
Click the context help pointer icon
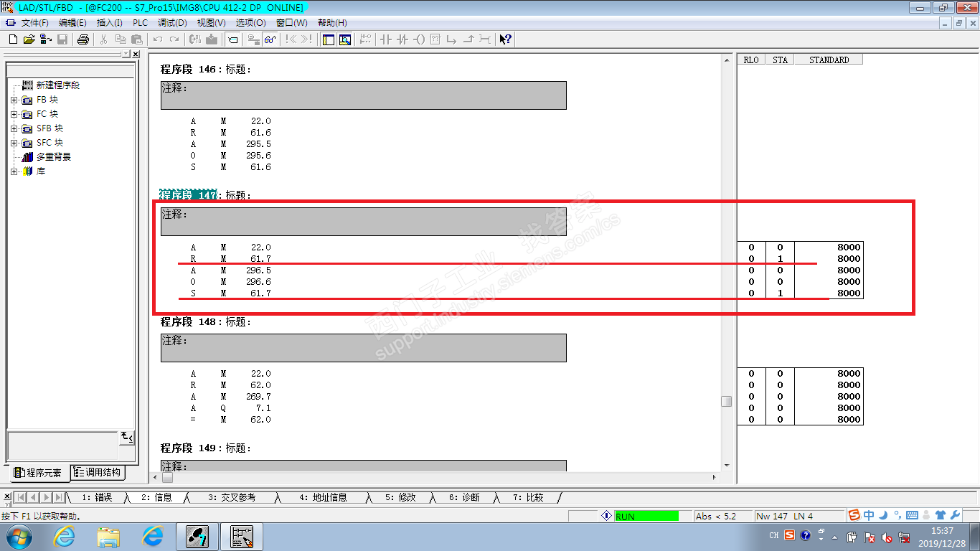[506, 39]
